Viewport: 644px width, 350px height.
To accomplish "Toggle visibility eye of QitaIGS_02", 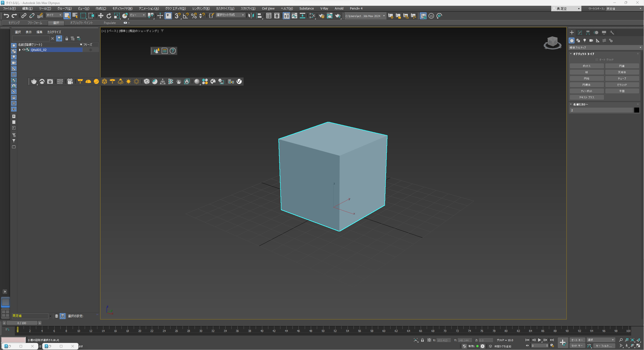I will [x=24, y=50].
